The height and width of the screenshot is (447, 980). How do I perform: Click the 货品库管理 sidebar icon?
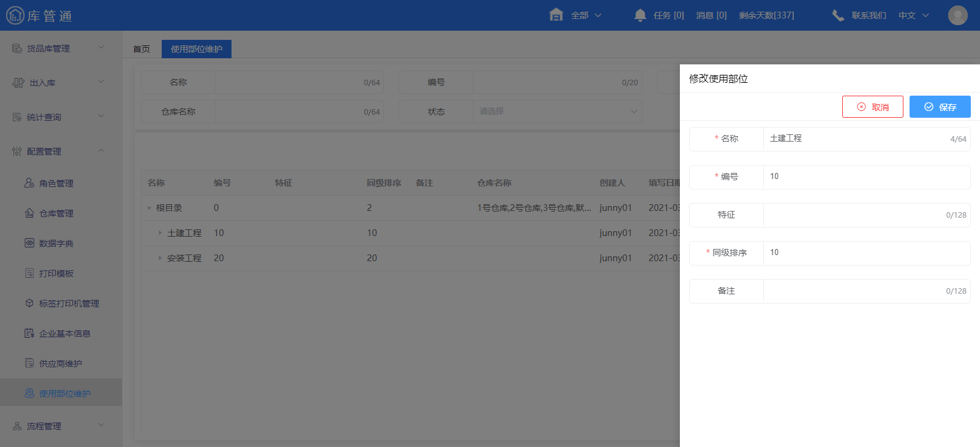[17, 48]
